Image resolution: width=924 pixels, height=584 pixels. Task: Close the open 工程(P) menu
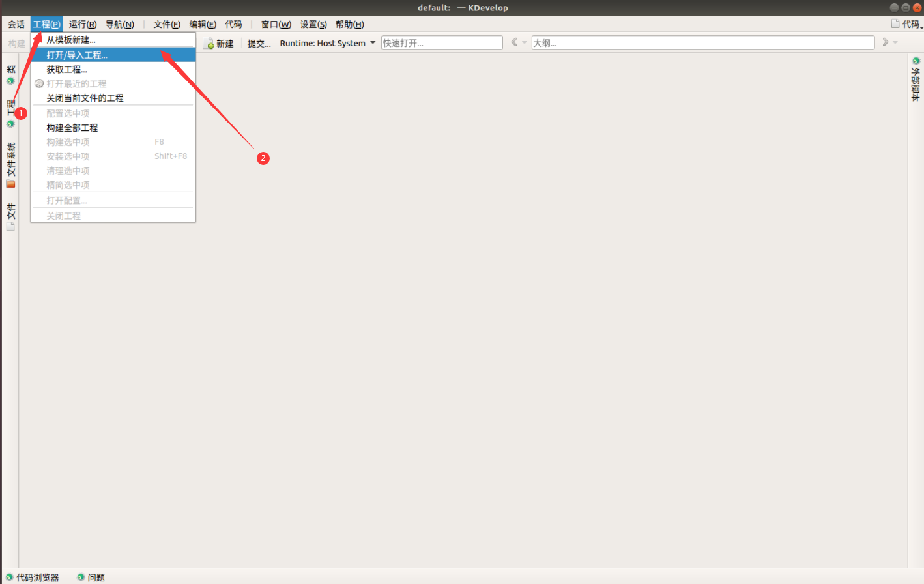coord(46,24)
